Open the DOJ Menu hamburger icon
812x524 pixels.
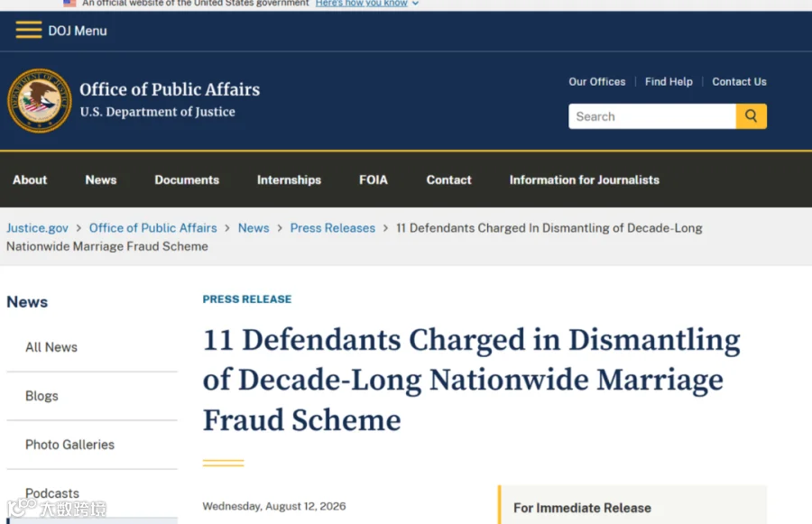[x=29, y=30]
